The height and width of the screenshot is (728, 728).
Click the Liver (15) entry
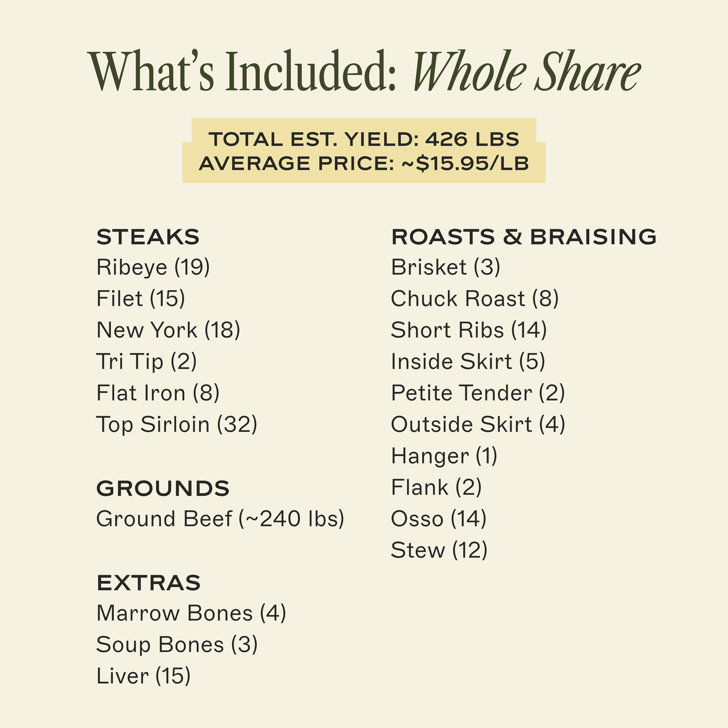(143, 676)
